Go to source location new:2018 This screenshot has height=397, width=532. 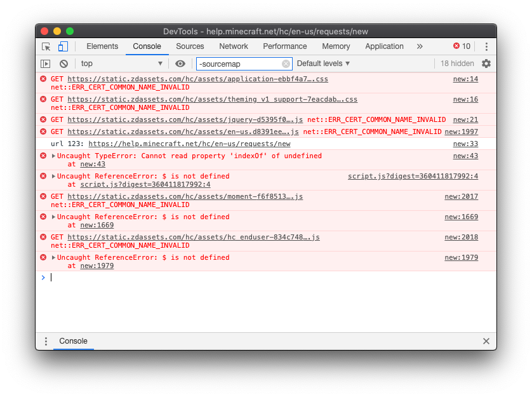pyautogui.click(x=462, y=238)
